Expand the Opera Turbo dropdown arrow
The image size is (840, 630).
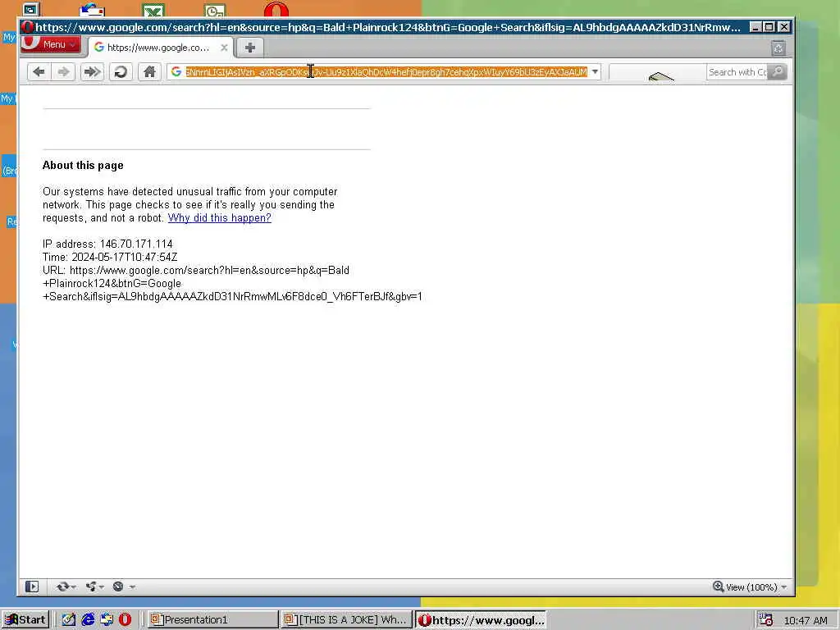coord(132,587)
